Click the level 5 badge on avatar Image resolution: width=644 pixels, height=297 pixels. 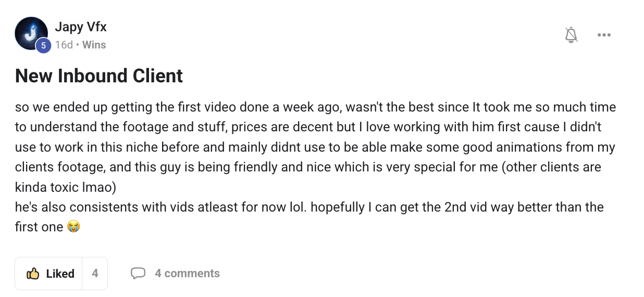click(x=43, y=46)
